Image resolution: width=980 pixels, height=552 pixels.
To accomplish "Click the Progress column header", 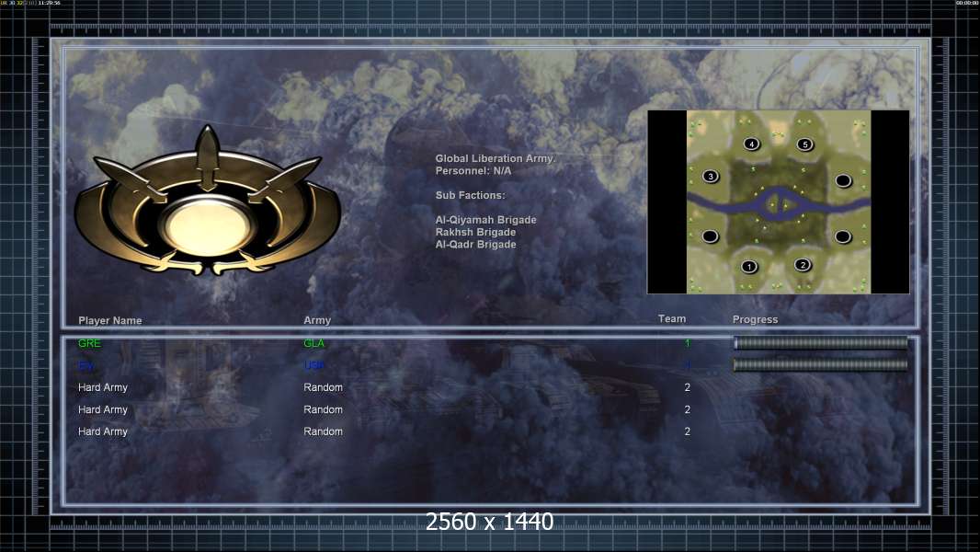I will tap(755, 319).
